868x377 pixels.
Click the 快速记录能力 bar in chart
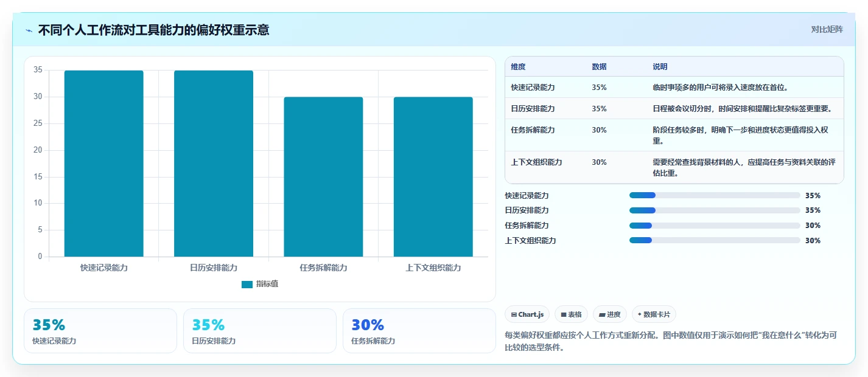point(104,164)
